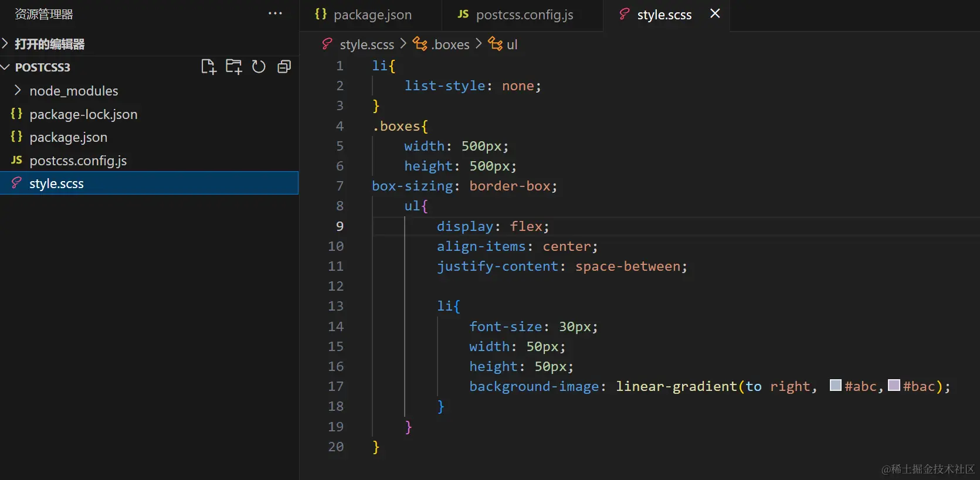Image resolution: width=980 pixels, height=480 pixels.
Task: Click style.scss in the breadcrumb path
Action: pos(367,45)
